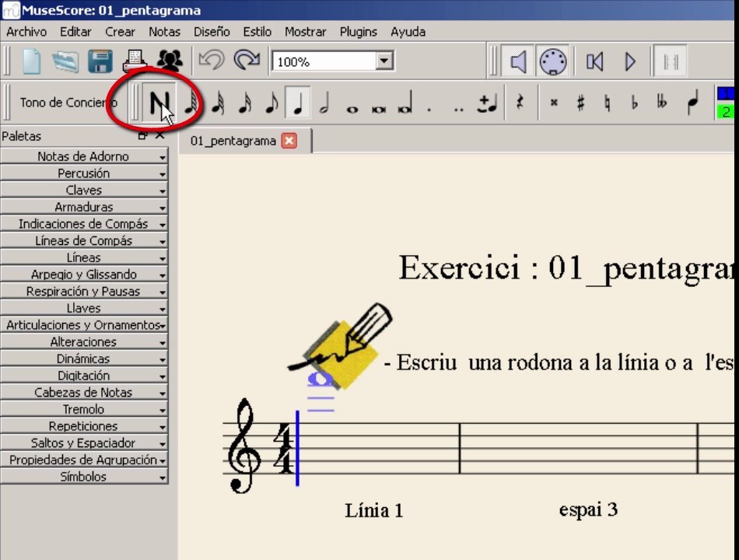Viewport: 739px width, 560px height.
Task: Create a new score with the blank page icon
Action: pyautogui.click(x=31, y=61)
